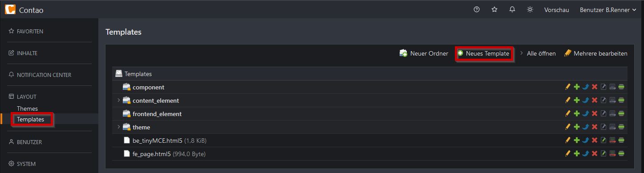This screenshot has width=644, height=173.
Task: Open the Benutzer B.Renner user dropdown
Action: 608,10
